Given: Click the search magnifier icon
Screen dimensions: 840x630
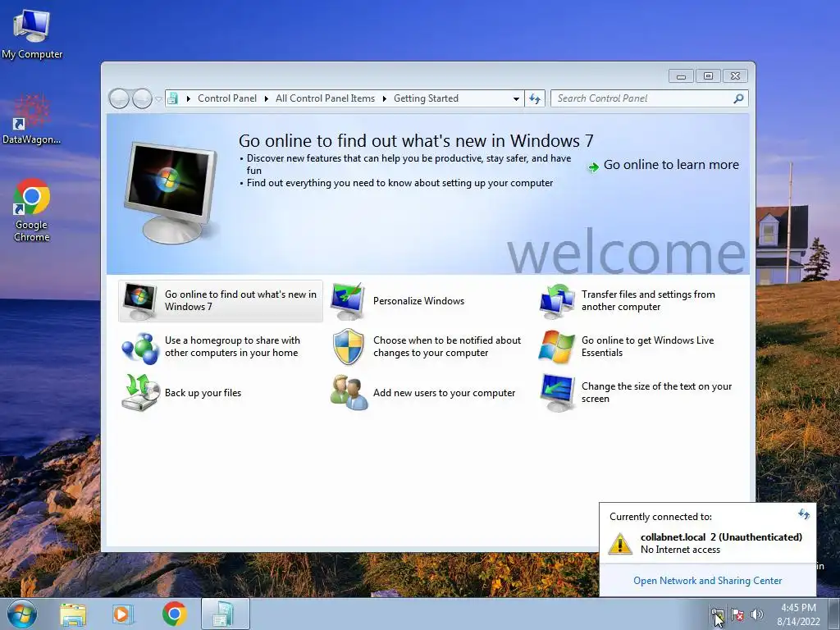Looking at the screenshot, I should 738,98.
